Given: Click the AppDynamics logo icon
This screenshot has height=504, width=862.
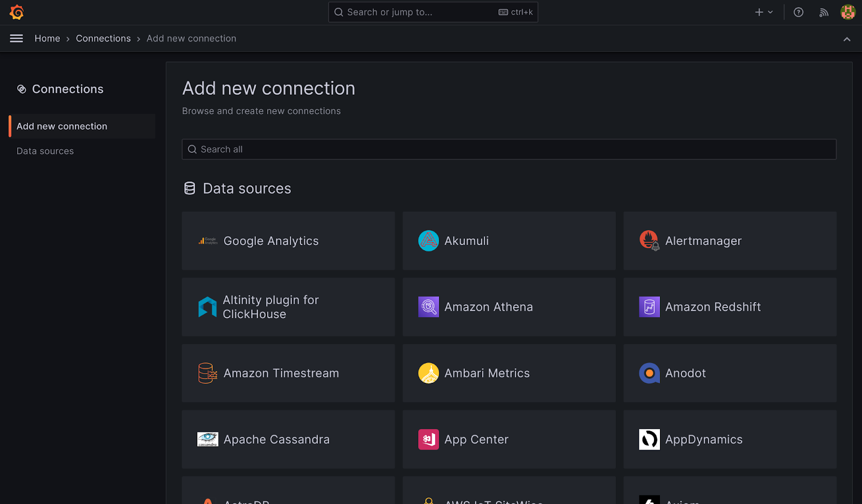Looking at the screenshot, I should coord(649,439).
